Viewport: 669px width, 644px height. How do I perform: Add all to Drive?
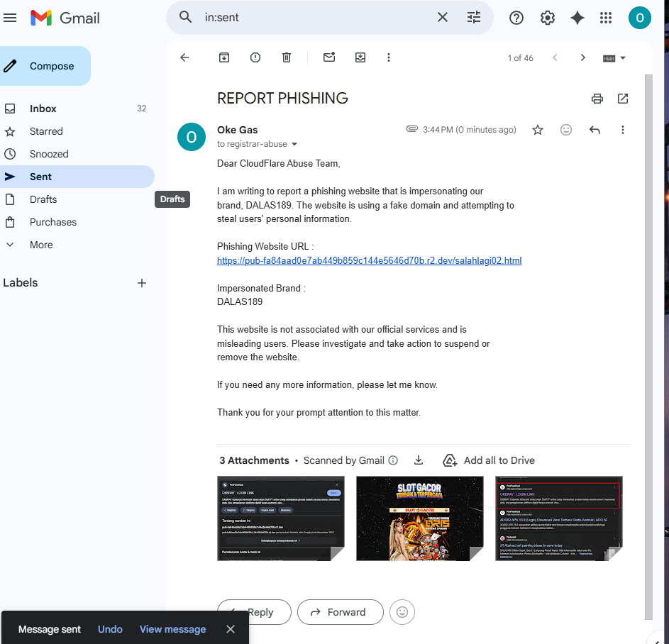point(489,460)
